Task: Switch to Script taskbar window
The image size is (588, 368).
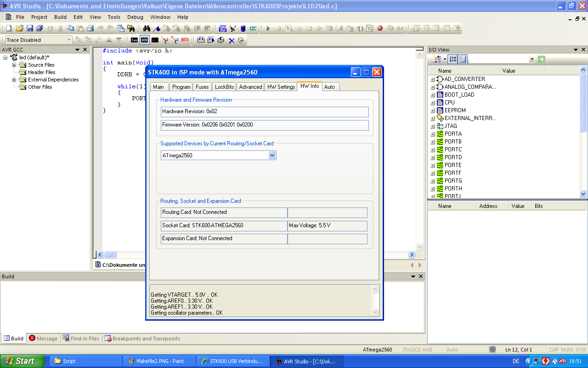Action: pos(85,361)
